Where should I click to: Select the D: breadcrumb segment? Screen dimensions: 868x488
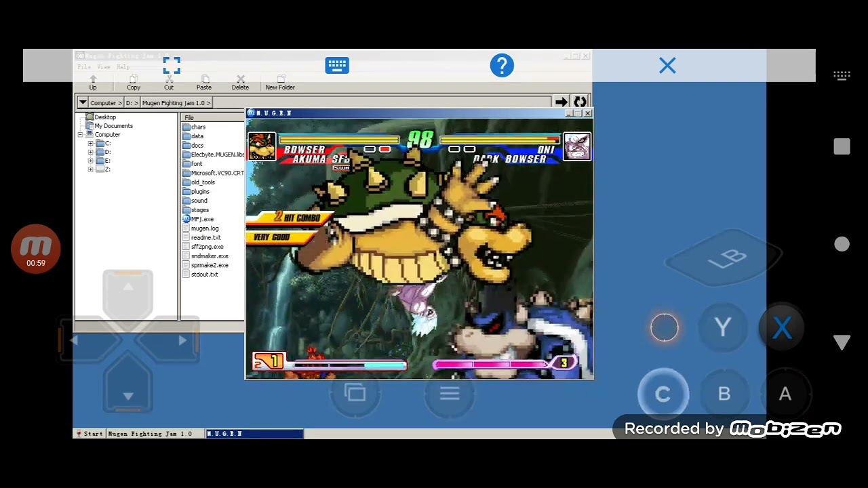(132, 103)
